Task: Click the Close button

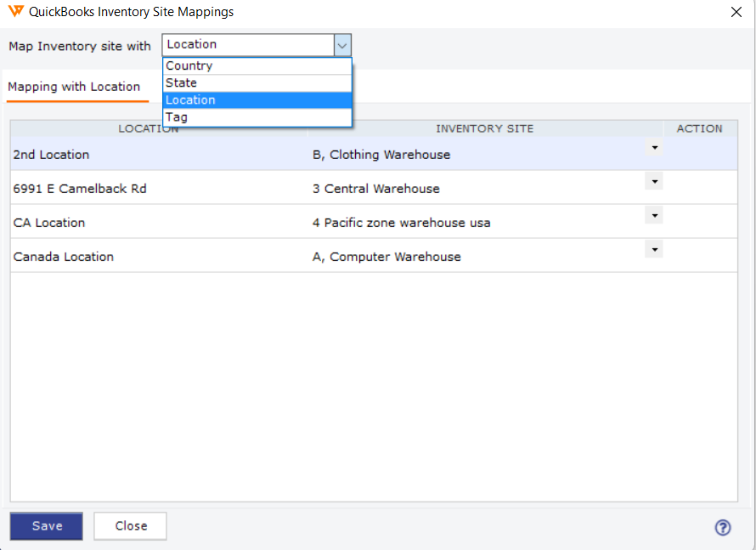Action: point(130,526)
